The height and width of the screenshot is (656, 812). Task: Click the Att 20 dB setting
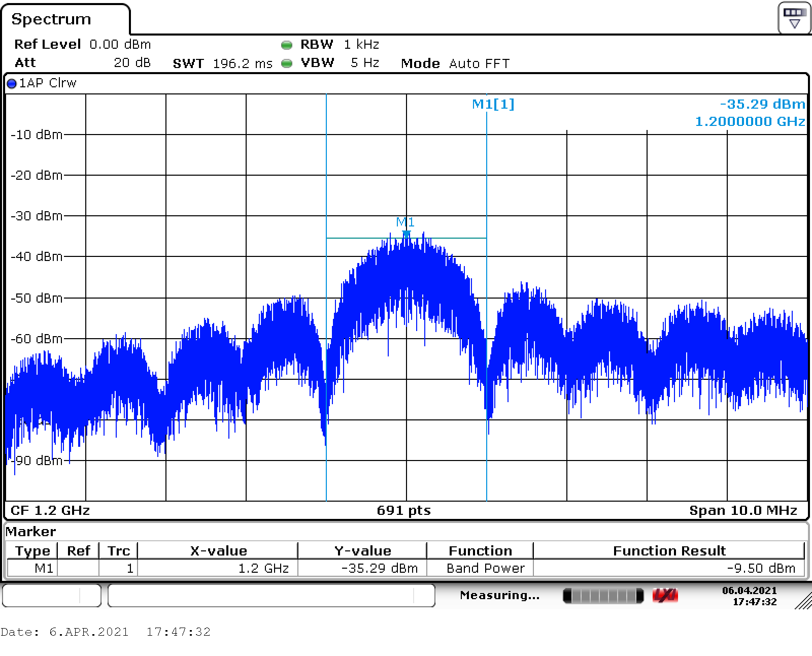coord(82,63)
